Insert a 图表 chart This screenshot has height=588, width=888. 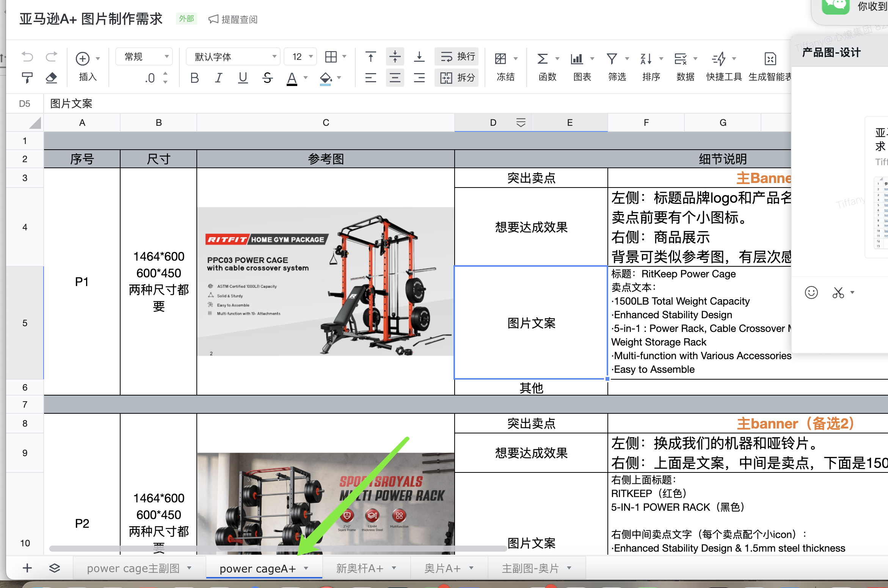[577, 59]
